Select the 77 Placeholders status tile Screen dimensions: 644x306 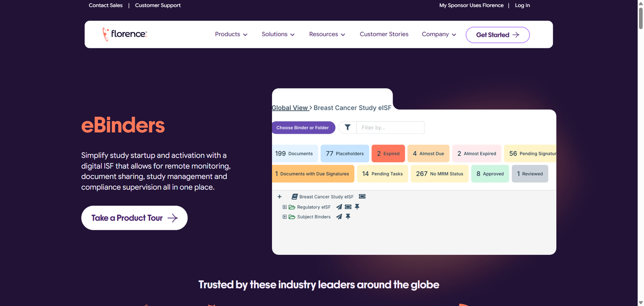point(345,153)
